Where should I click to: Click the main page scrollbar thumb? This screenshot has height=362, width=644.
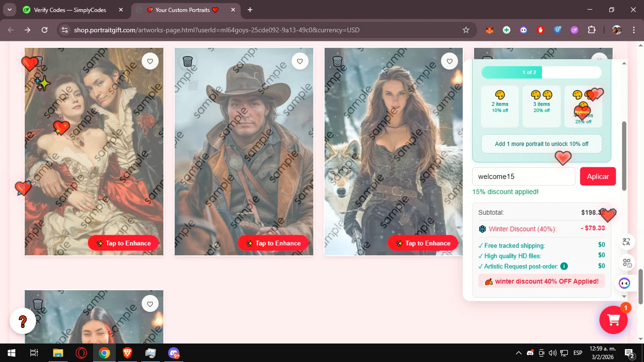641,287
